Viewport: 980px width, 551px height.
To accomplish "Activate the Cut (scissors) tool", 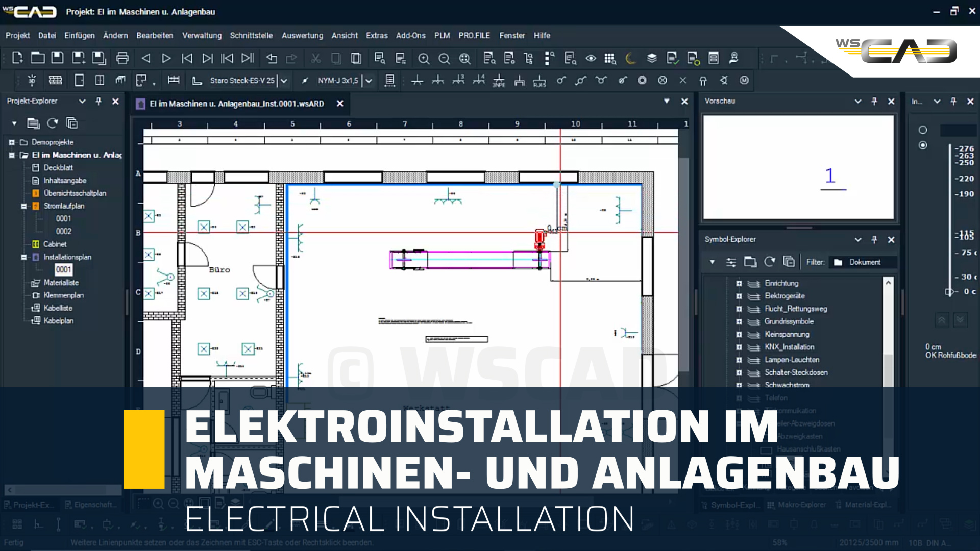I will (x=315, y=58).
